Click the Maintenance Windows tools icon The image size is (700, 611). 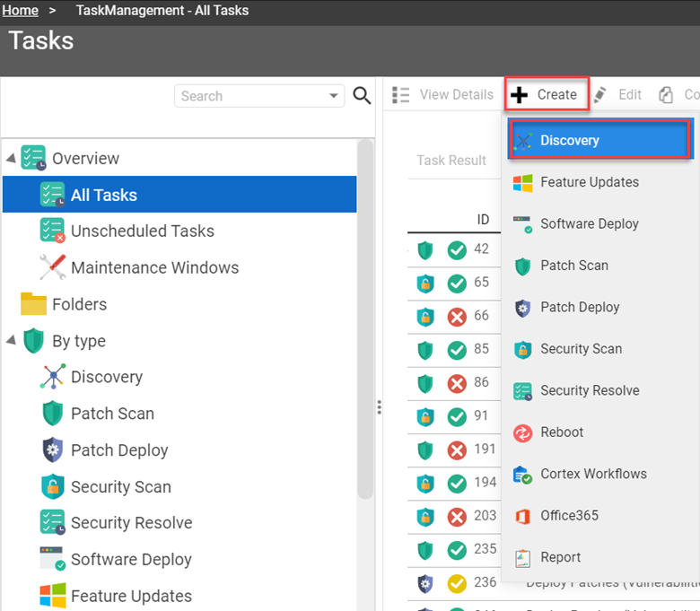pos(53,267)
